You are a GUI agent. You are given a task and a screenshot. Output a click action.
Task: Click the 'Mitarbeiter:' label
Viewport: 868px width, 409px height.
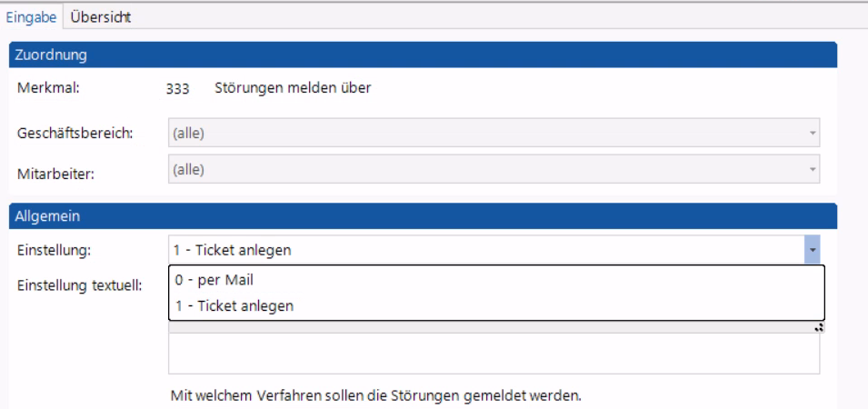[x=56, y=174]
